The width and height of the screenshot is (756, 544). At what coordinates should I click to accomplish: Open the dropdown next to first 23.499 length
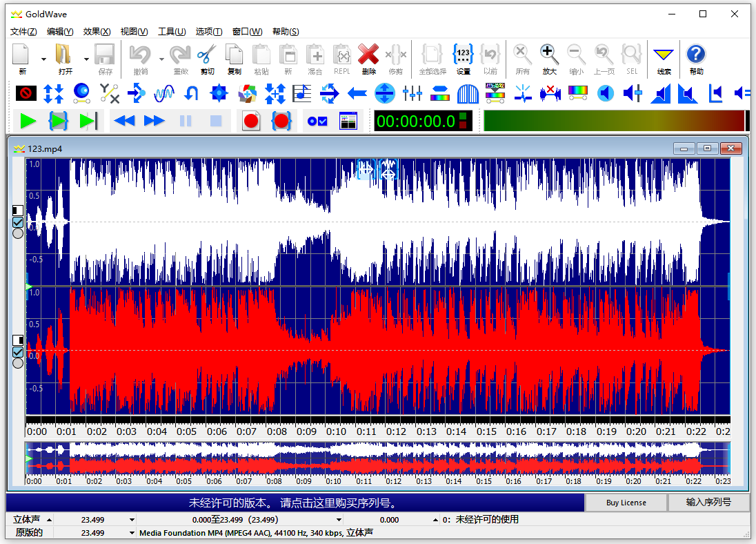coord(132,520)
